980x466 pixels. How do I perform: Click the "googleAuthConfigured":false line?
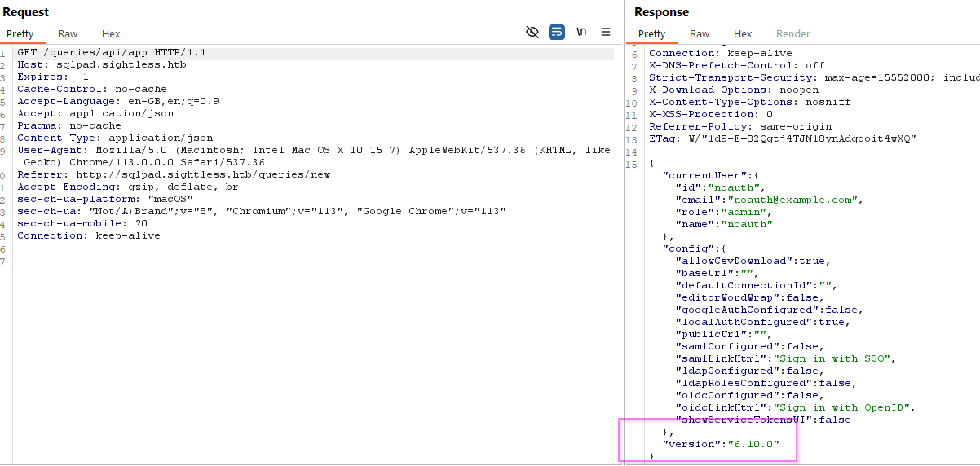coord(770,310)
